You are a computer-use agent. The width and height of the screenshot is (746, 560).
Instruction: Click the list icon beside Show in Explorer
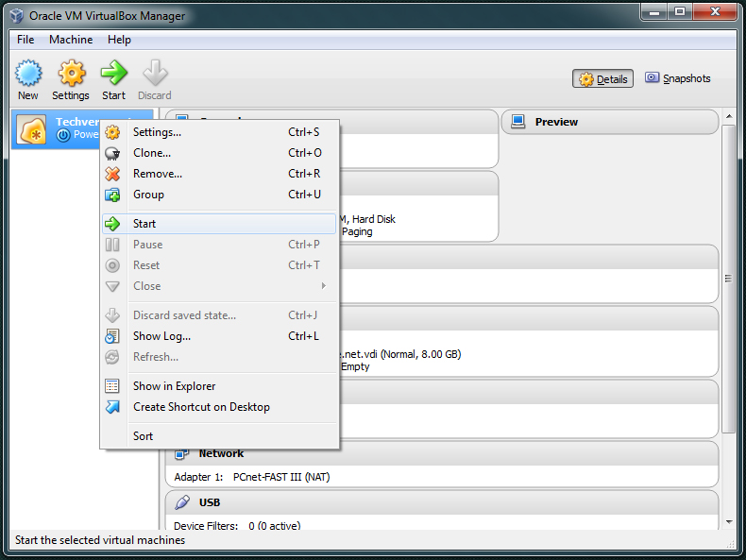112,386
